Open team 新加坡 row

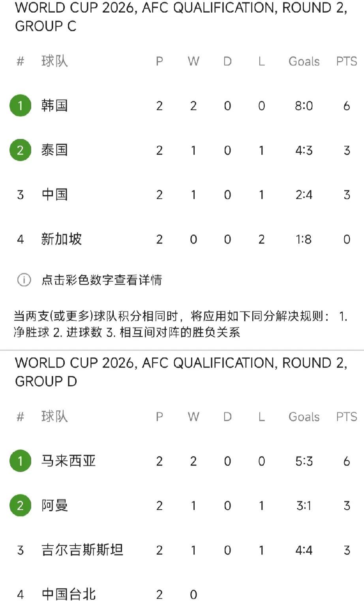point(182,239)
